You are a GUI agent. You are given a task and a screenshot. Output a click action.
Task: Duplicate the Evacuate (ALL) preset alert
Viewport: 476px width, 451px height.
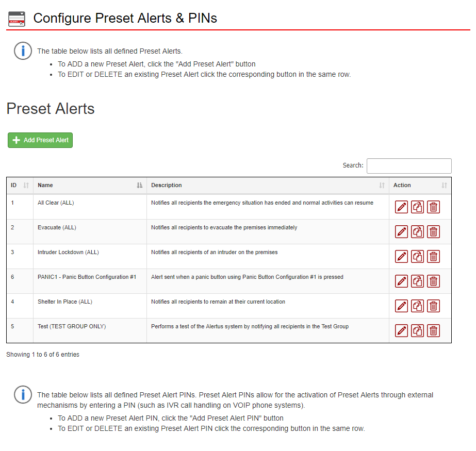click(x=417, y=232)
